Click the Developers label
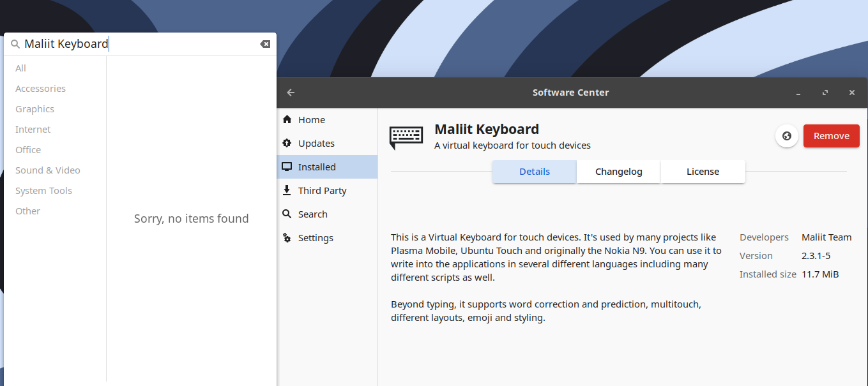868x386 pixels. [764, 237]
